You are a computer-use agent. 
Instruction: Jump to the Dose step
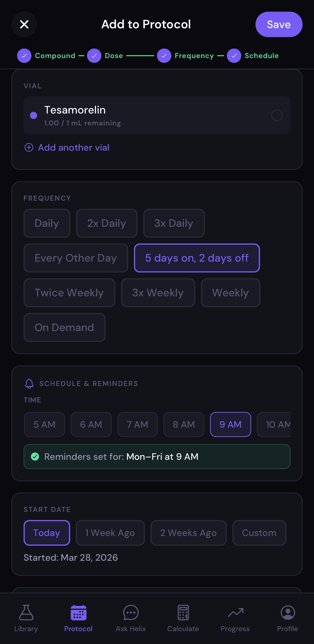(114, 55)
